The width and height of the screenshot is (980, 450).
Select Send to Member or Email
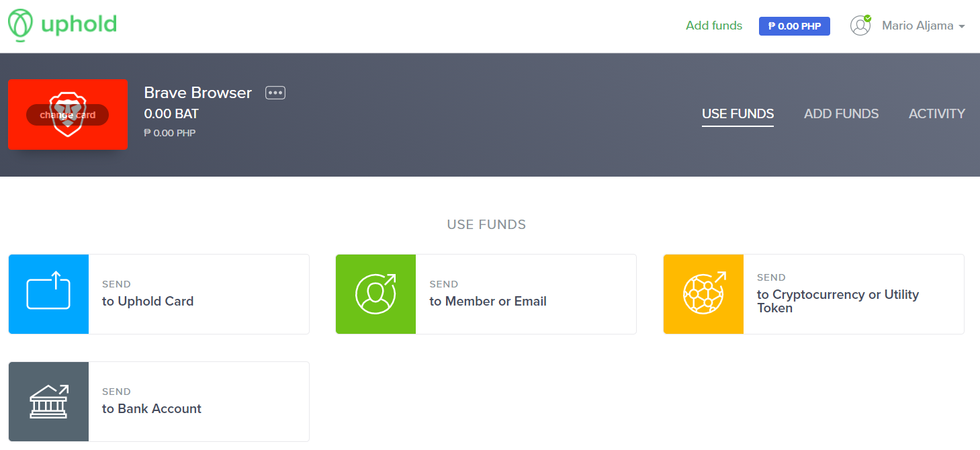[x=486, y=294]
